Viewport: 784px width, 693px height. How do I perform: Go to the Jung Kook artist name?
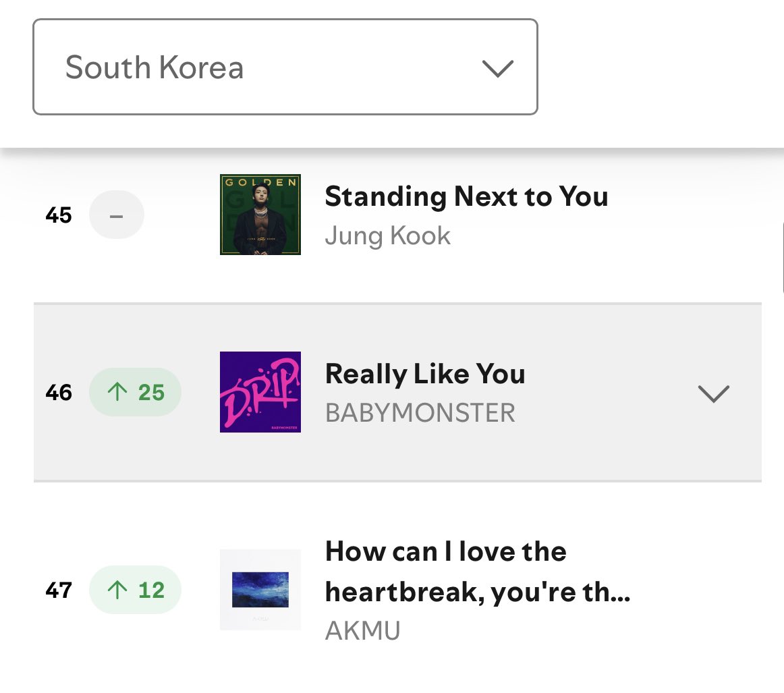[388, 236]
